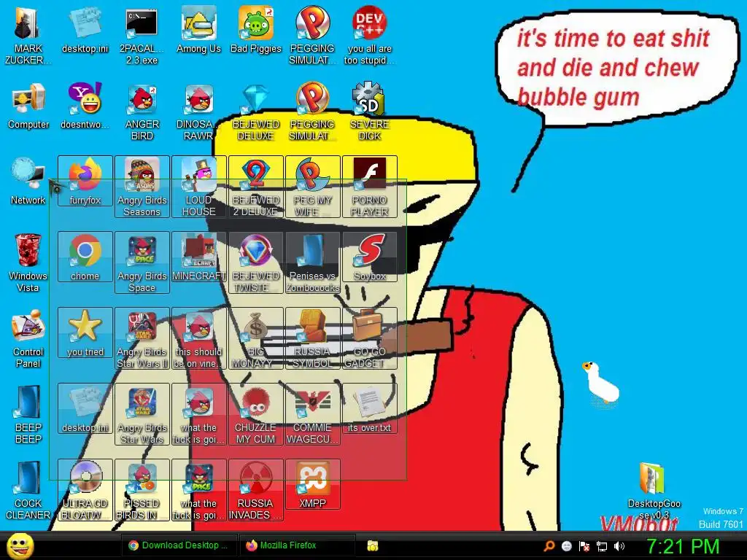Switch to 'Download Desktop ...' Chrome taskbar button
The width and height of the screenshot is (747, 560).
pos(178,545)
